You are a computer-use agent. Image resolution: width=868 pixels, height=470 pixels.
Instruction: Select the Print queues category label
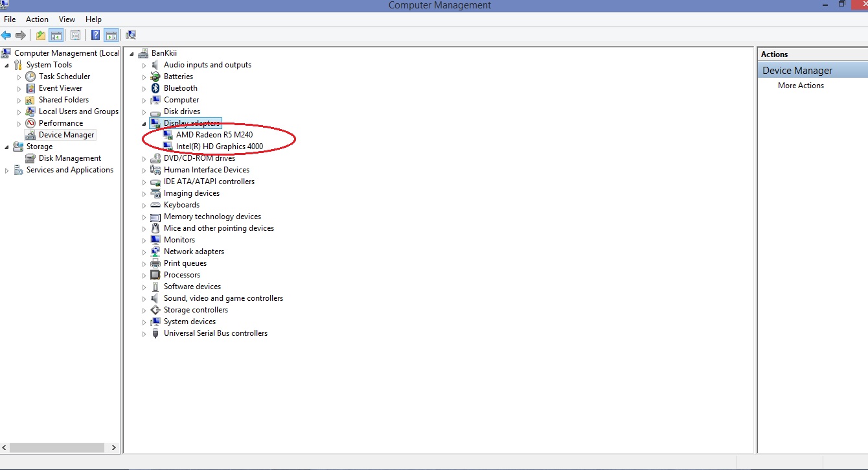185,263
